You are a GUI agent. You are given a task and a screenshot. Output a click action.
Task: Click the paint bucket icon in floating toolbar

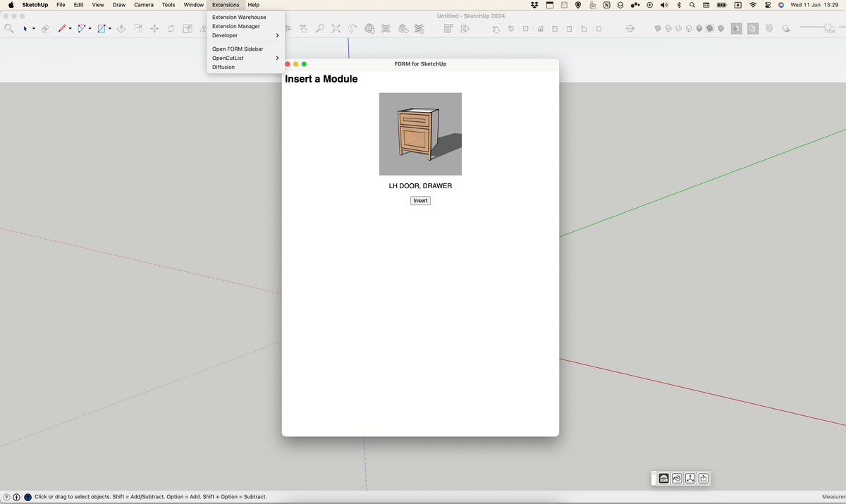[x=677, y=479]
